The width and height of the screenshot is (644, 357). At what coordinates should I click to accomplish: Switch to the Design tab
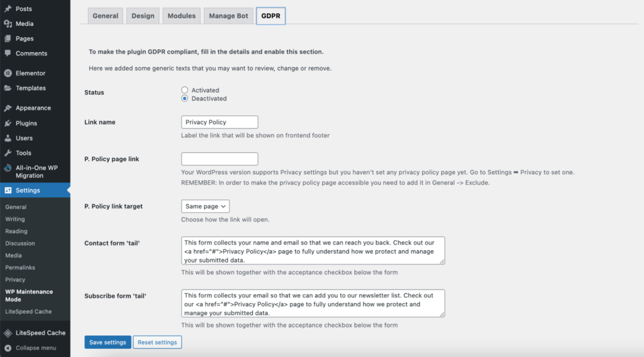(x=143, y=16)
